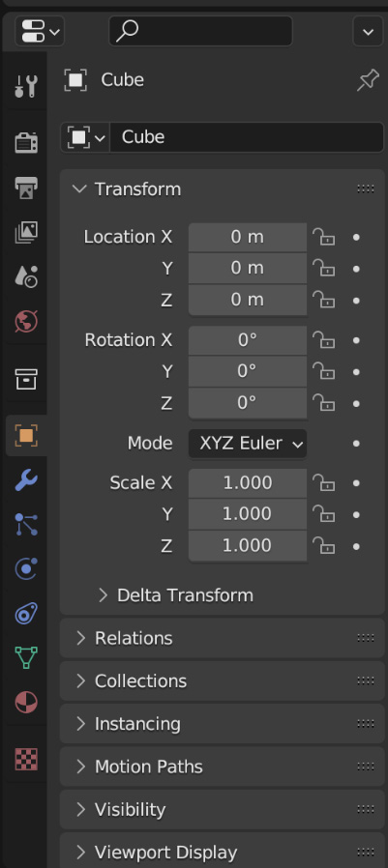Image resolution: width=388 pixels, height=868 pixels.
Task: Switch to Modifier properties wrench tab
Action: pyautogui.click(x=25, y=480)
